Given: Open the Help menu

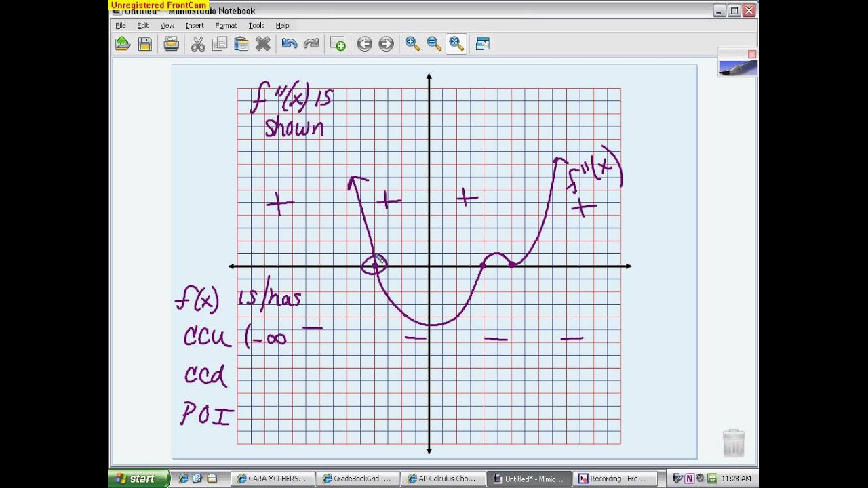Looking at the screenshot, I should point(282,26).
